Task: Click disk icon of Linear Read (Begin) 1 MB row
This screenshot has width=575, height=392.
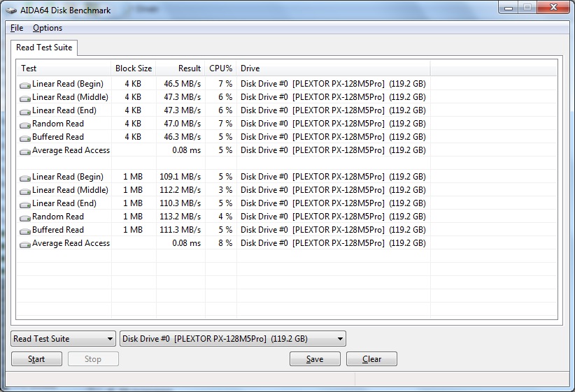Action: coord(25,178)
